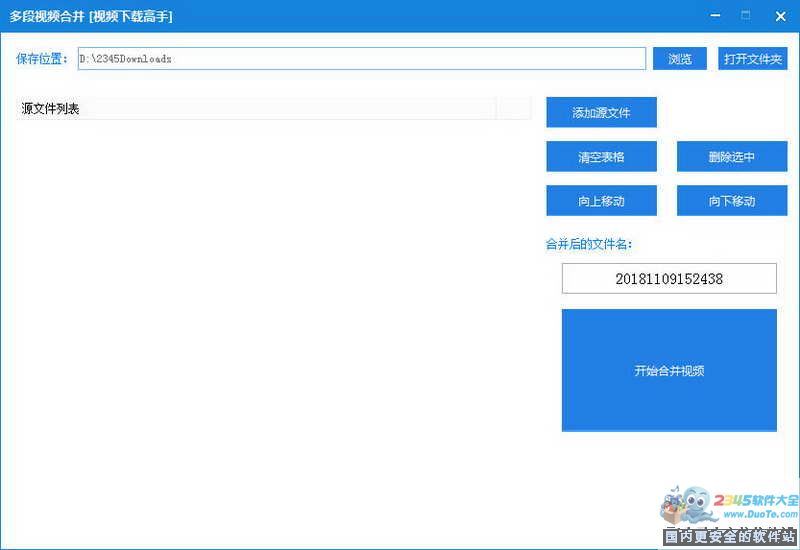Maximize the 多段视频合并 window
Image resolution: width=800 pixels, height=550 pixels.
[746, 16]
